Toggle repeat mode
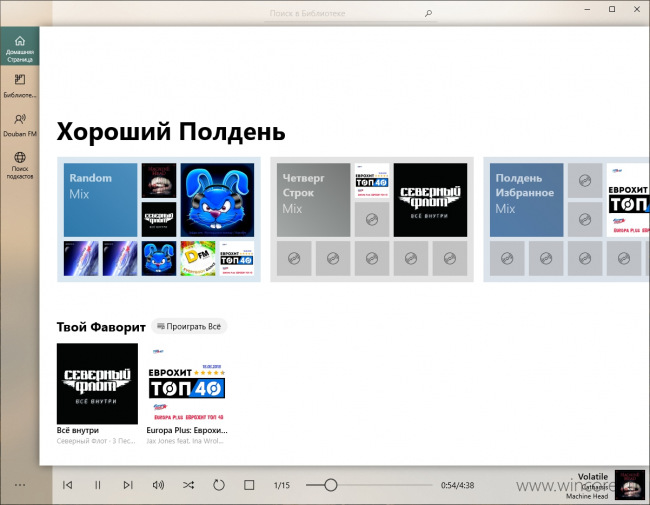 point(218,485)
